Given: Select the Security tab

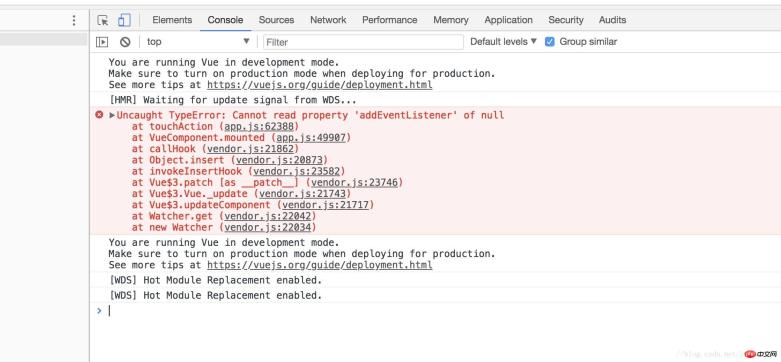Looking at the screenshot, I should click(x=566, y=20).
